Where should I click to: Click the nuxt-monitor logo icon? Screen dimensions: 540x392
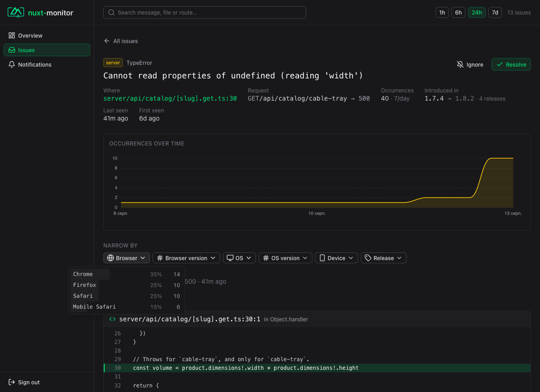coord(16,12)
